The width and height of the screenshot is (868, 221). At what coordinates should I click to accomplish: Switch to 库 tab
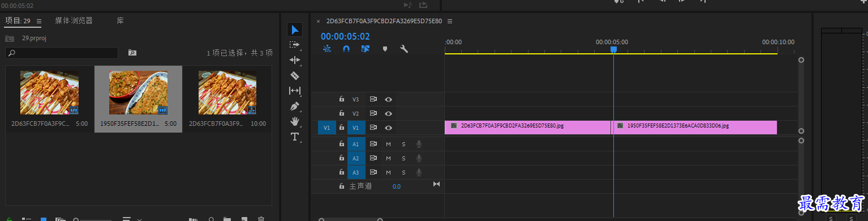click(x=121, y=21)
